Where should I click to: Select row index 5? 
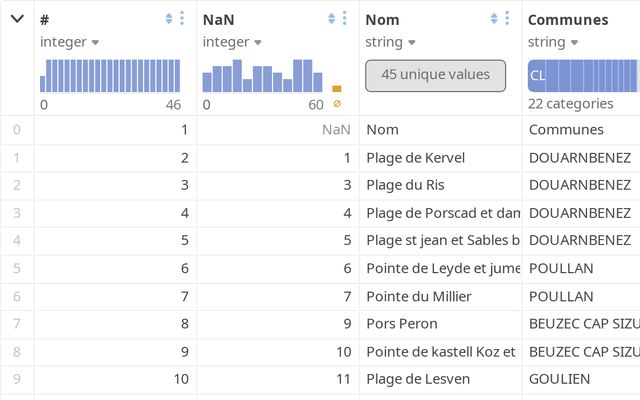tap(16, 269)
